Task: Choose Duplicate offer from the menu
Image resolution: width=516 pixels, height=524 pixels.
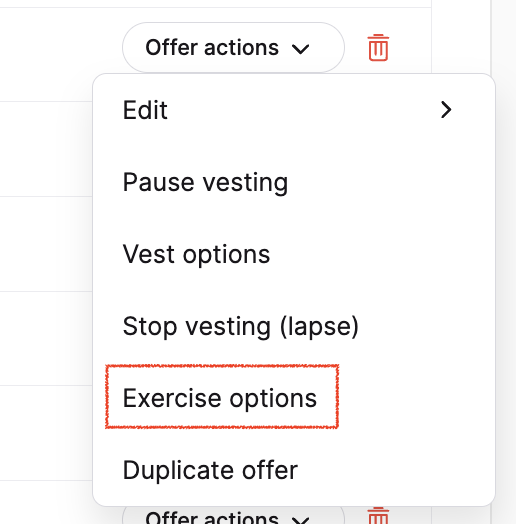Action: tap(294, 470)
